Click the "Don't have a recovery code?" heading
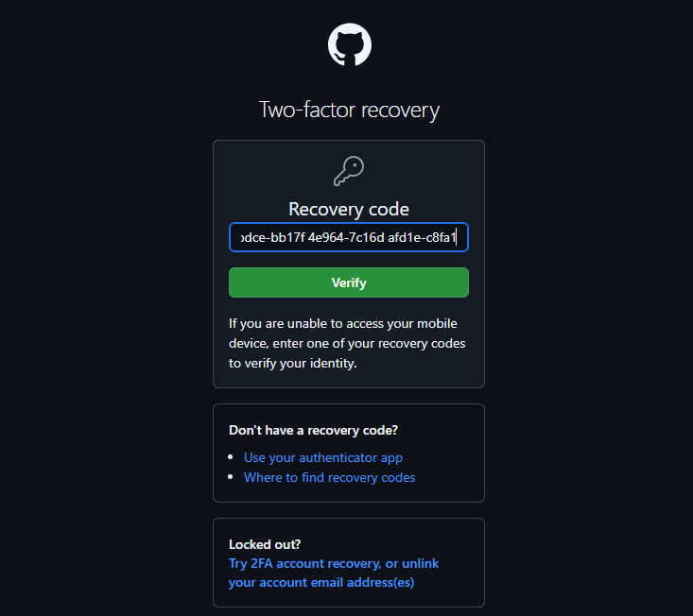693x616 pixels. click(313, 430)
